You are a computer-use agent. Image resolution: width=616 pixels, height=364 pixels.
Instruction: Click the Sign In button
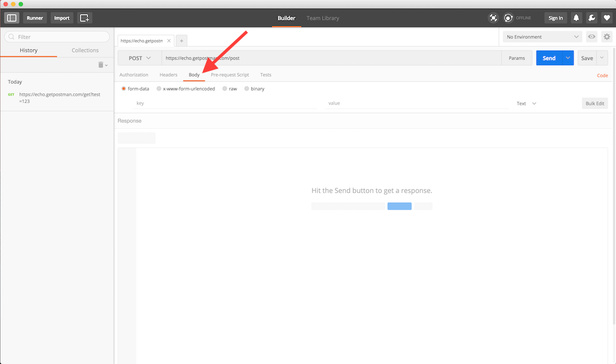(556, 18)
